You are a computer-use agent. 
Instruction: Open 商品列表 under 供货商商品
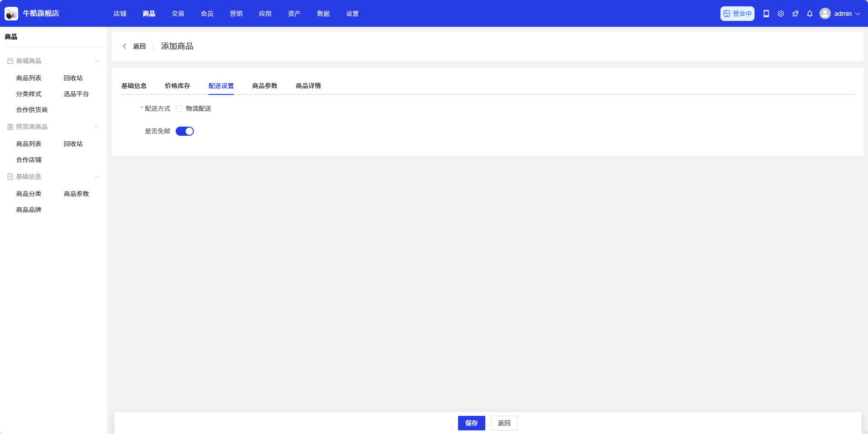coord(29,144)
